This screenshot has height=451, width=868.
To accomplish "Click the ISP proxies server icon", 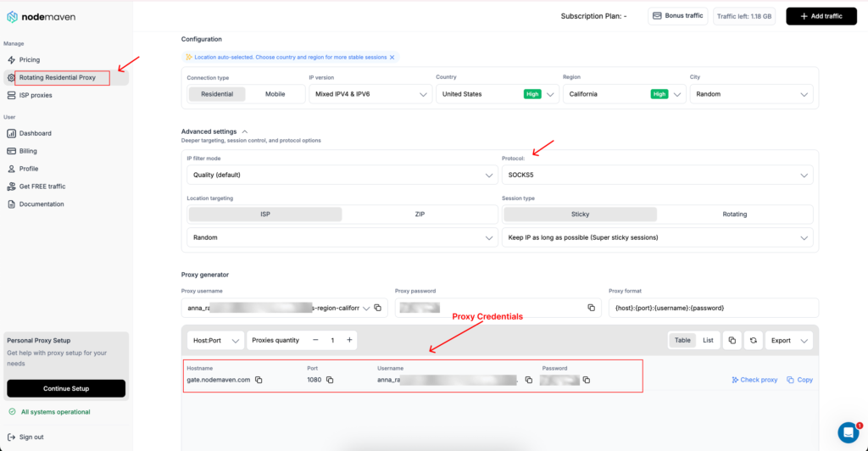I will coord(11,95).
